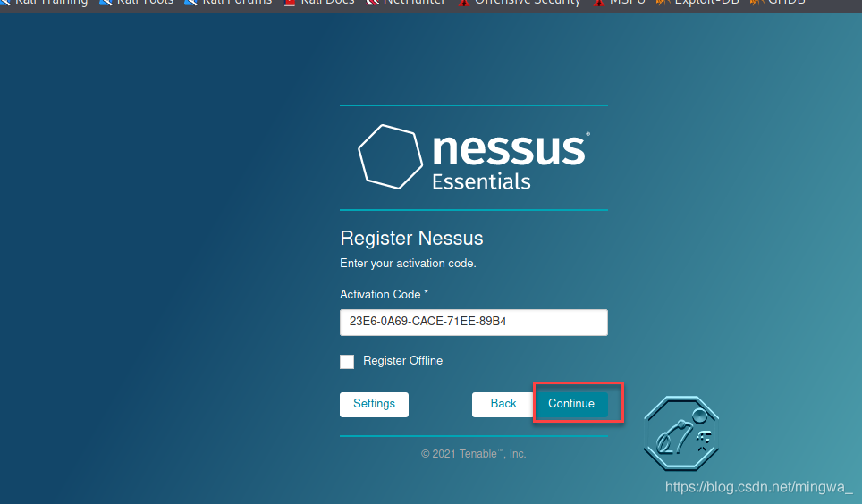Focus the Activation Code input field
This screenshot has width=862, height=504.
[x=473, y=322]
